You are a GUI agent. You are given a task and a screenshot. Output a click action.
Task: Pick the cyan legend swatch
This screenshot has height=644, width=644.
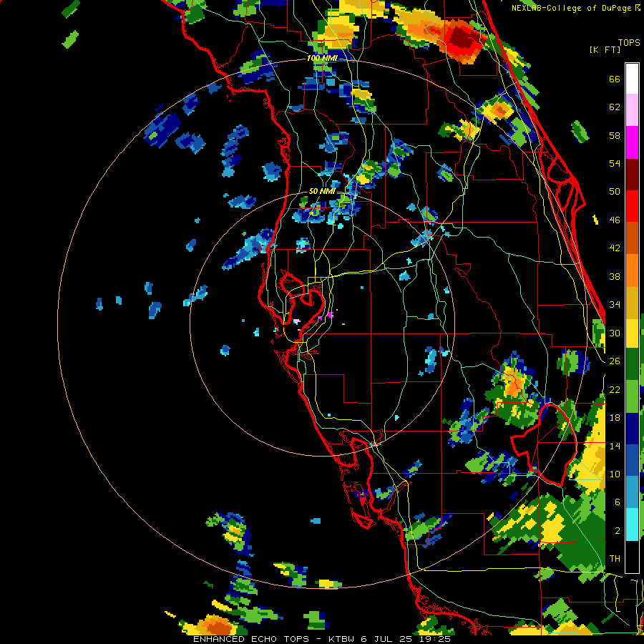coord(632,525)
